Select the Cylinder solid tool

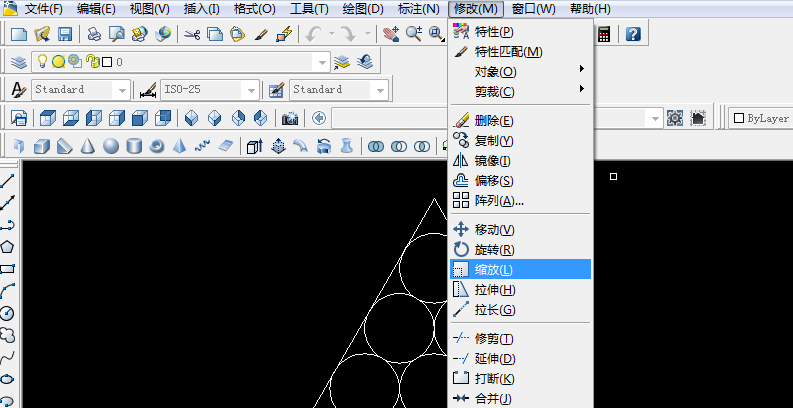tap(134, 147)
